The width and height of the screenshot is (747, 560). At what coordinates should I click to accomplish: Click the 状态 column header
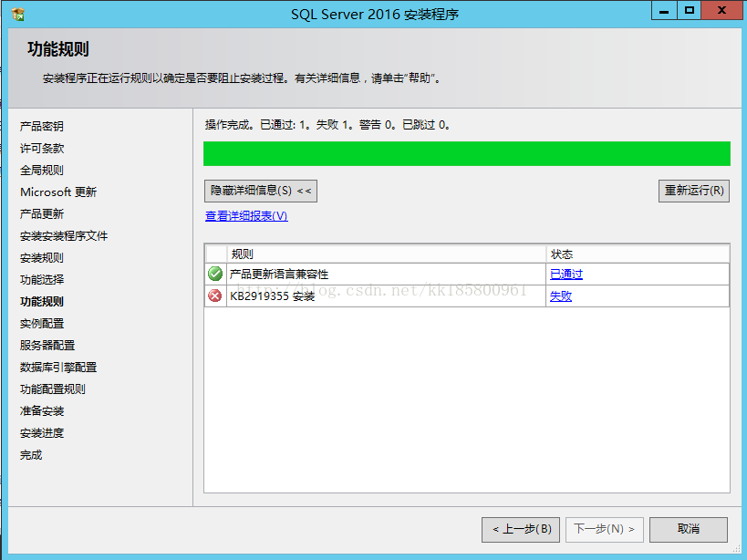coord(638,254)
